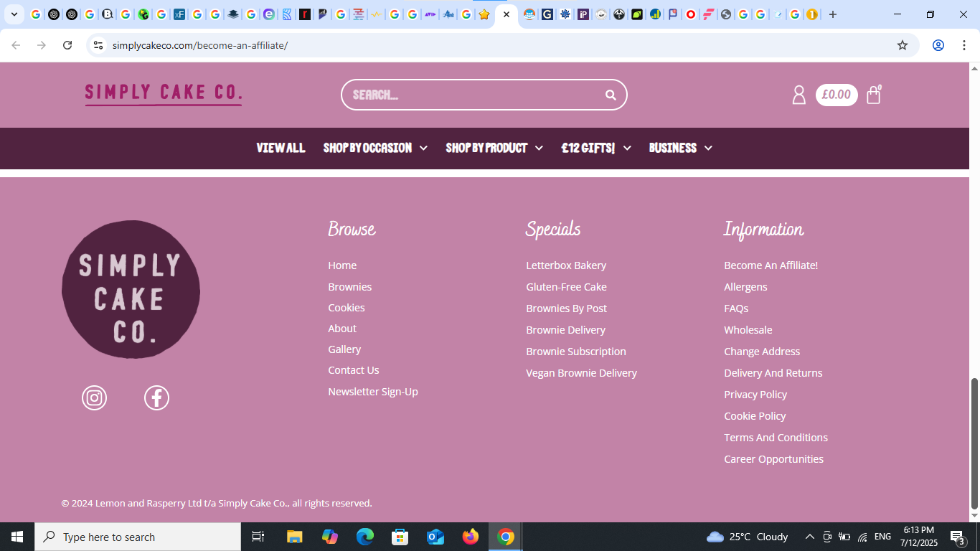Open Privacy Policy link
The width and height of the screenshot is (980, 551).
pyautogui.click(x=755, y=395)
